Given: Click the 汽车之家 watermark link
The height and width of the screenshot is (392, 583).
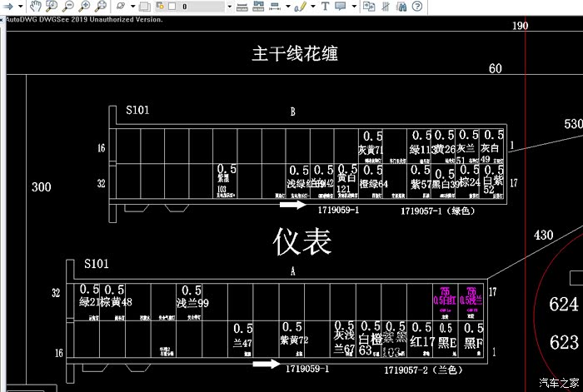Looking at the screenshot, I should [x=558, y=382].
